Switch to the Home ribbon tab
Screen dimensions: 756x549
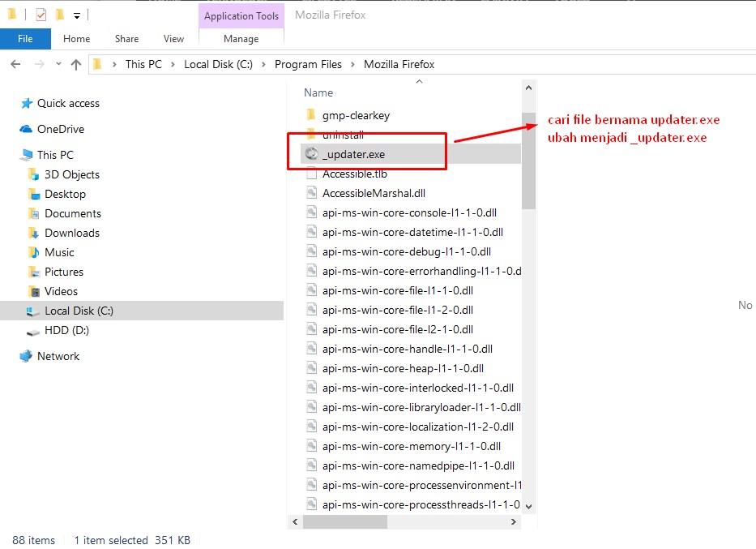tap(77, 39)
